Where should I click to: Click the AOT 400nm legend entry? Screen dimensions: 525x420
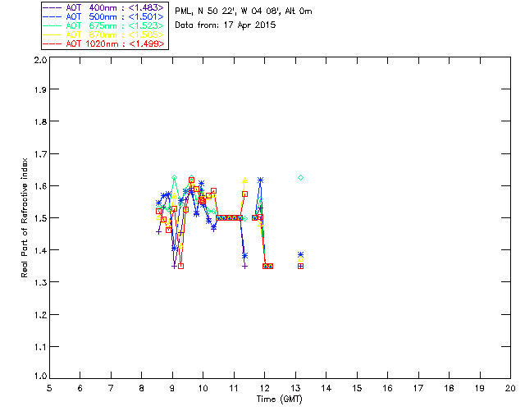(x=103, y=7)
